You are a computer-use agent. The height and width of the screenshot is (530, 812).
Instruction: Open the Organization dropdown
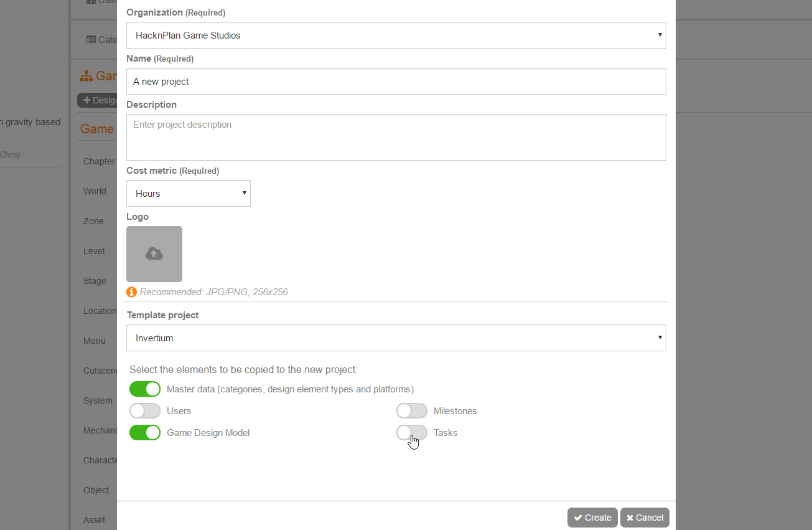[x=396, y=35]
